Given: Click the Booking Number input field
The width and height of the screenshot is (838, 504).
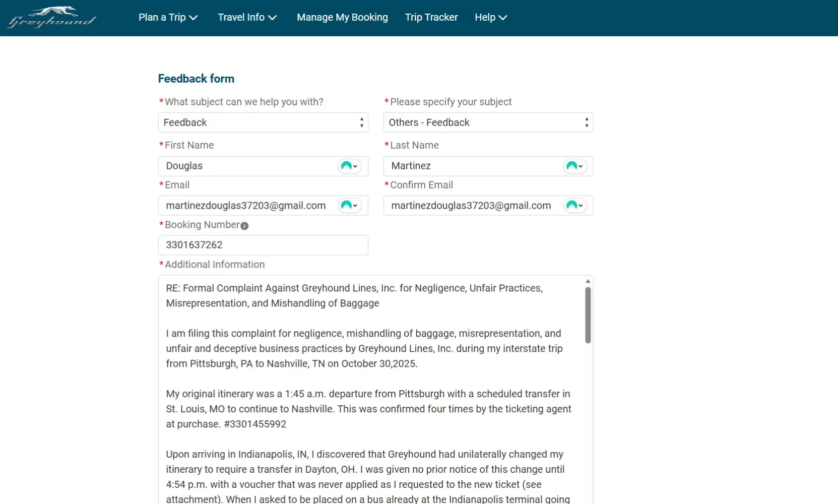Looking at the screenshot, I should click(x=263, y=245).
